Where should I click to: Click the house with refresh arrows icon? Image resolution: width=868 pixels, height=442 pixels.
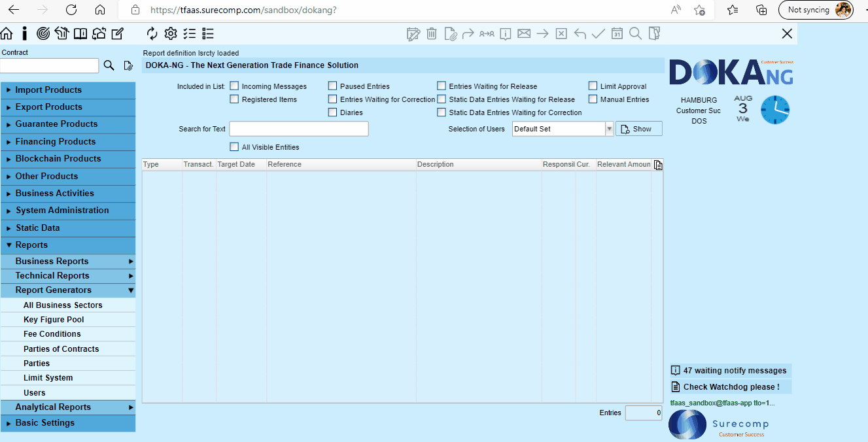tap(99, 33)
